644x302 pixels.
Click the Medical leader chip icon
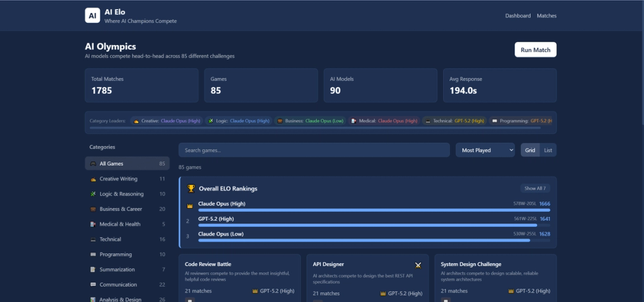pyautogui.click(x=354, y=121)
